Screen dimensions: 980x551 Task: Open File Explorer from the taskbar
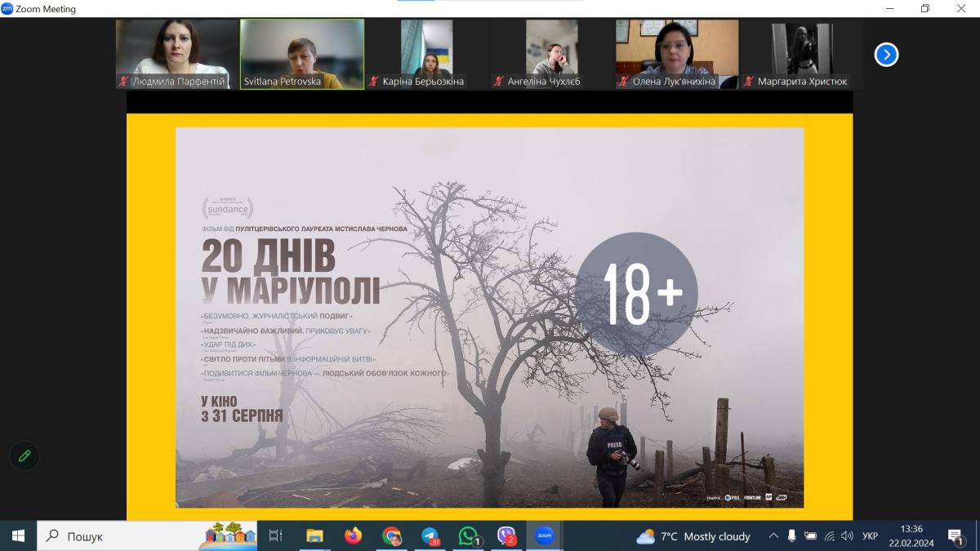pos(314,535)
